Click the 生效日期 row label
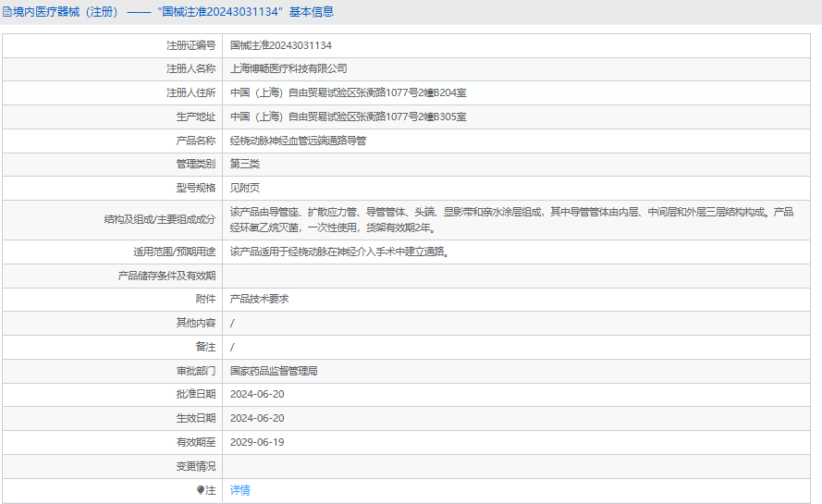The image size is (822, 504). (196, 418)
